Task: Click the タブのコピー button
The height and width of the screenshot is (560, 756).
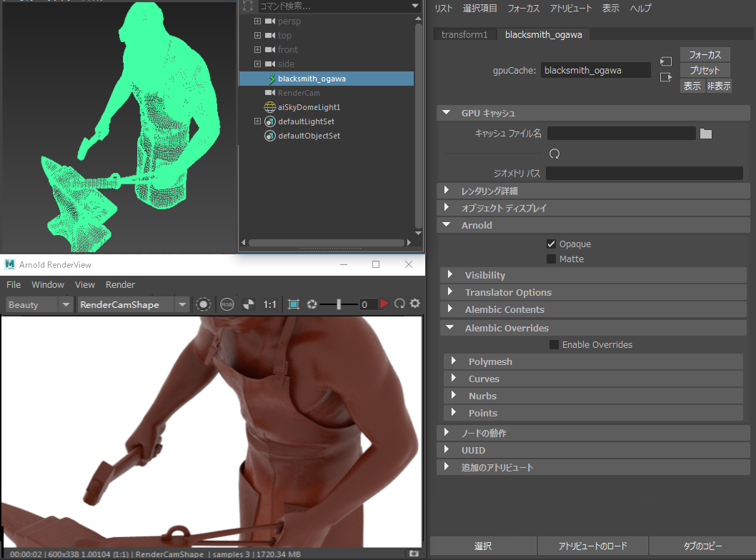Action: coord(702,546)
